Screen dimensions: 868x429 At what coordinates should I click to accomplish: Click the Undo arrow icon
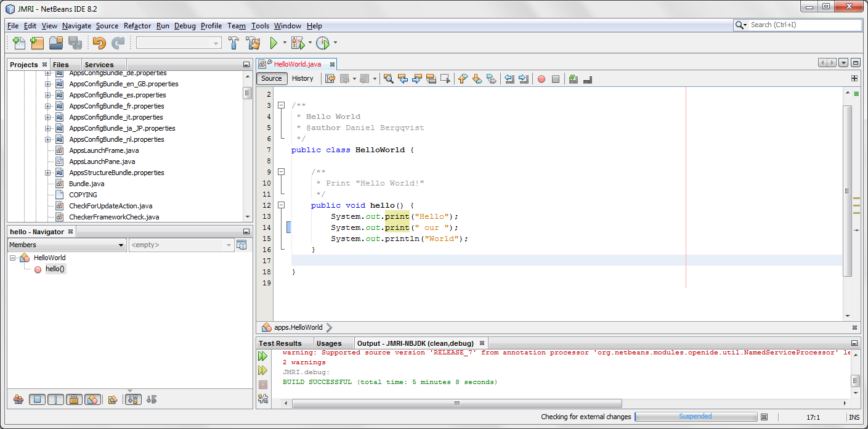pyautogui.click(x=99, y=43)
